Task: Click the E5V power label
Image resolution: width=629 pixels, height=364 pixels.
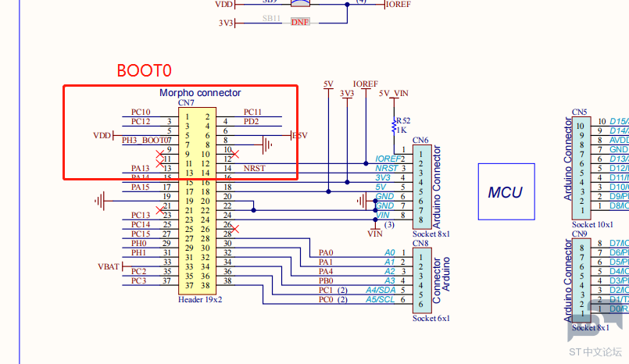Action: (300, 135)
